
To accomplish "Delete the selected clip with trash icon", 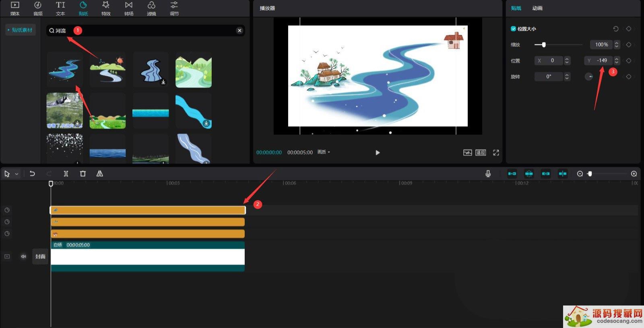I will (x=83, y=174).
